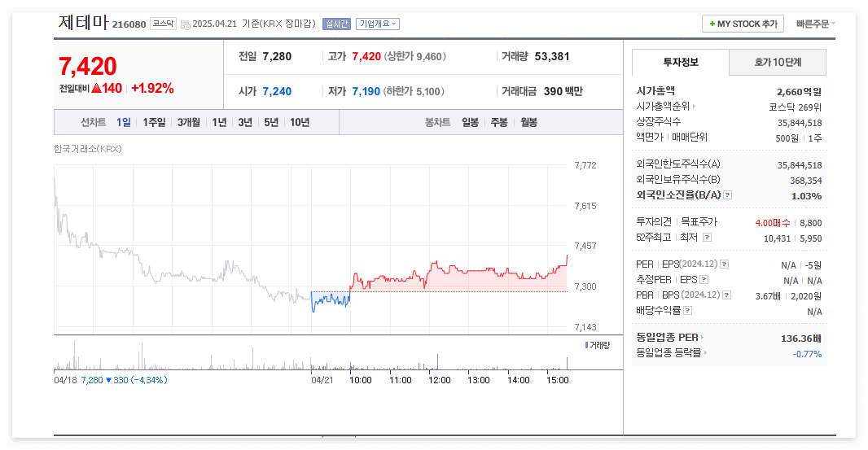Click the 12:00 time label on chart axis
The width and height of the screenshot is (868, 450).
pyautogui.click(x=439, y=380)
